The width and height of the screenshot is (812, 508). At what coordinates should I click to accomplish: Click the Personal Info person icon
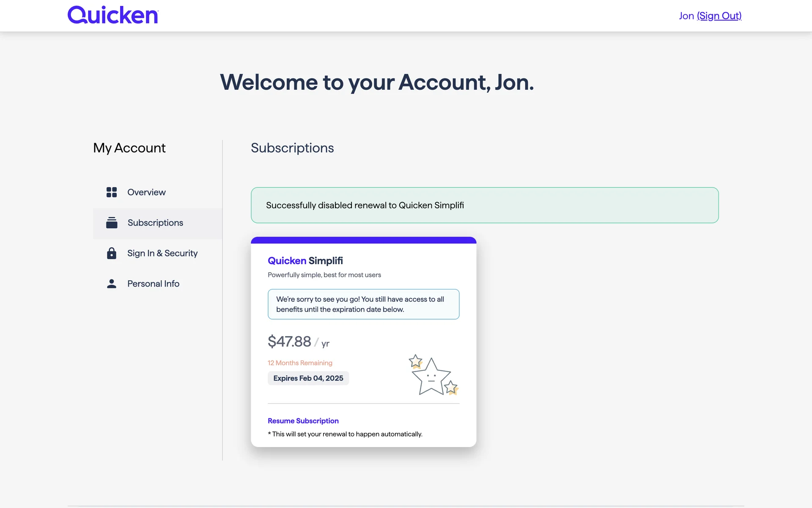(x=112, y=284)
